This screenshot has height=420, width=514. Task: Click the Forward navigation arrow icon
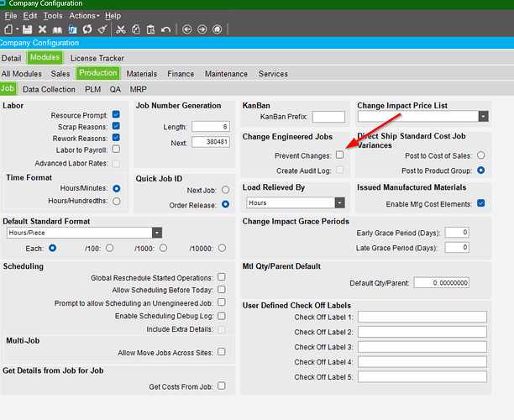coord(202,29)
